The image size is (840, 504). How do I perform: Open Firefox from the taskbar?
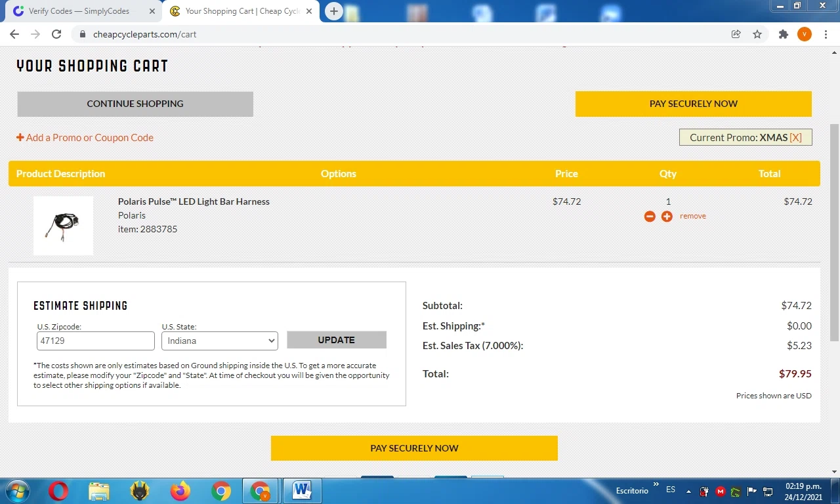click(180, 491)
